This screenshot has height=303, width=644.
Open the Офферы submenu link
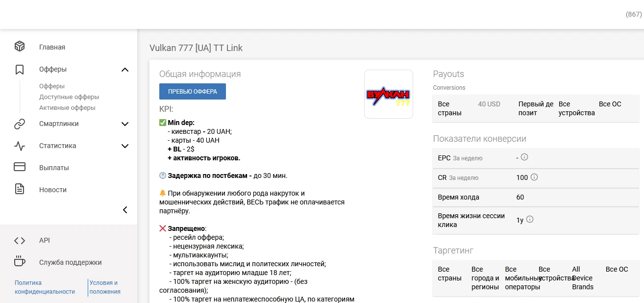pos(52,86)
